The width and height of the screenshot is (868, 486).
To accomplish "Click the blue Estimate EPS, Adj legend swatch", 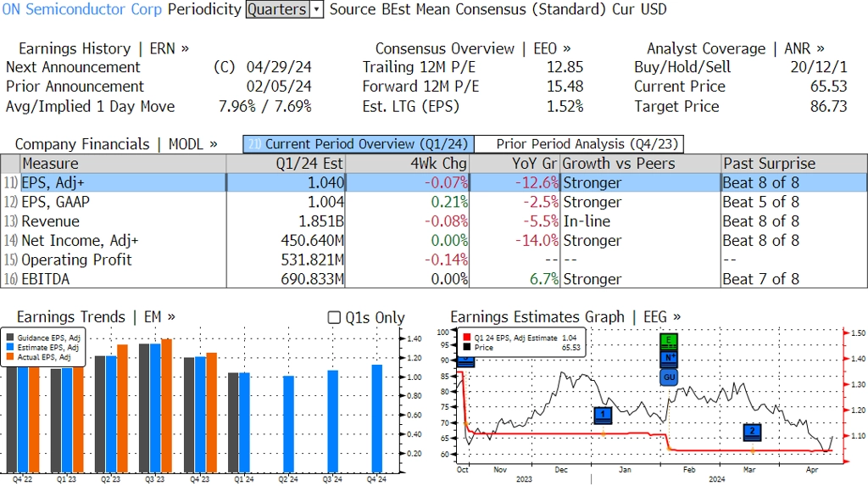I will pyautogui.click(x=10, y=348).
